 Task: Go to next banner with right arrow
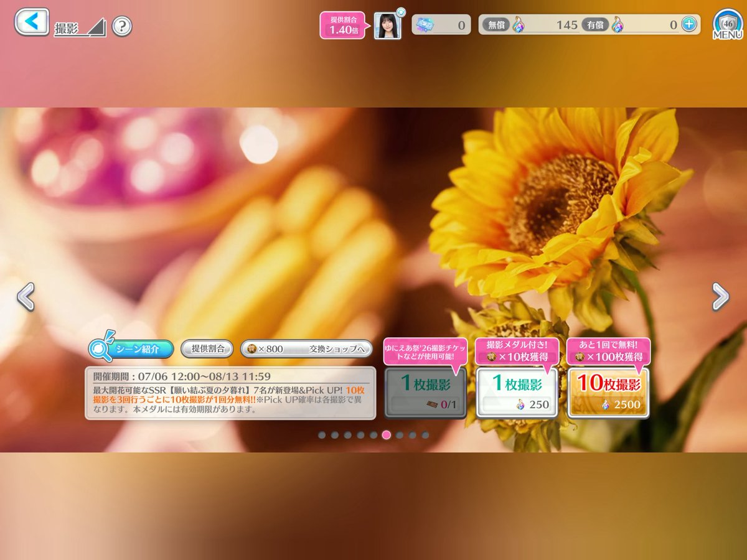[720, 296]
